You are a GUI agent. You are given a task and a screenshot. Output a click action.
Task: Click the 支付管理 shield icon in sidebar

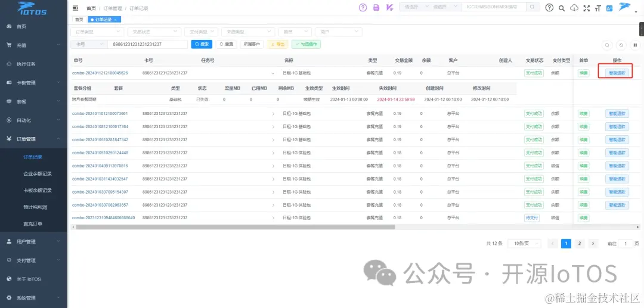pos(8,260)
